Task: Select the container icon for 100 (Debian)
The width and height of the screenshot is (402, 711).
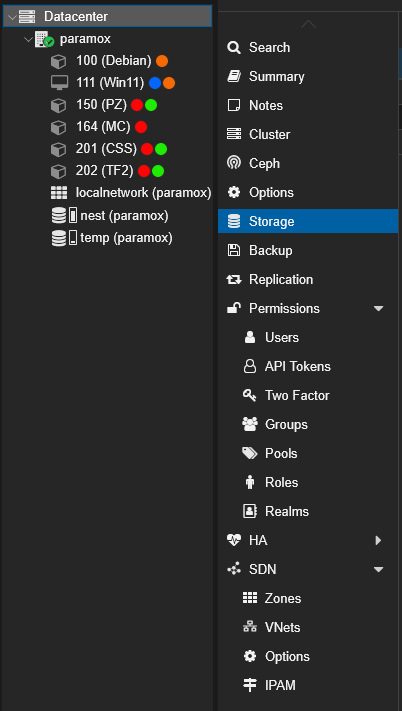Action: click(x=58, y=61)
